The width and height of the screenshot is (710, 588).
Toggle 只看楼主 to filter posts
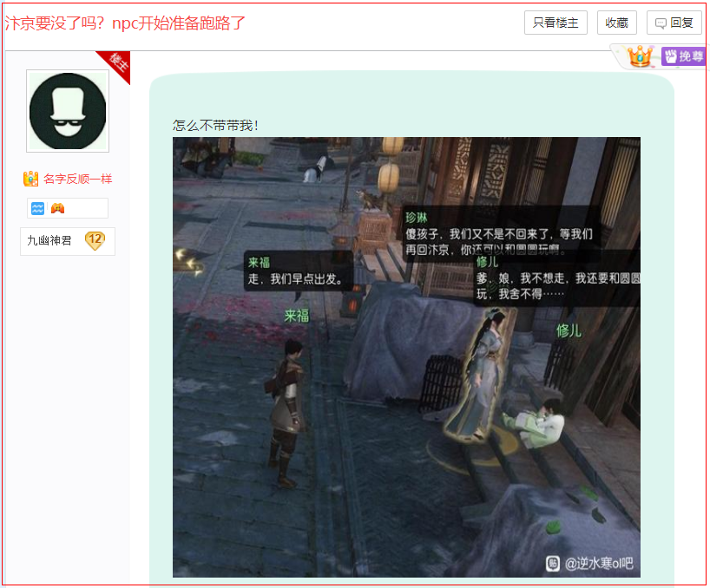pyautogui.click(x=556, y=23)
